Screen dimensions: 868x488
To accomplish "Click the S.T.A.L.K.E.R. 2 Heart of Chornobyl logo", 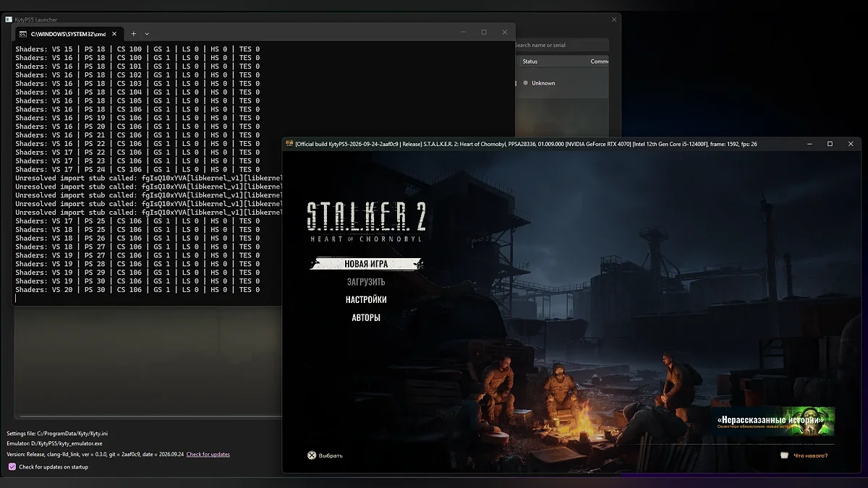I will [x=366, y=221].
